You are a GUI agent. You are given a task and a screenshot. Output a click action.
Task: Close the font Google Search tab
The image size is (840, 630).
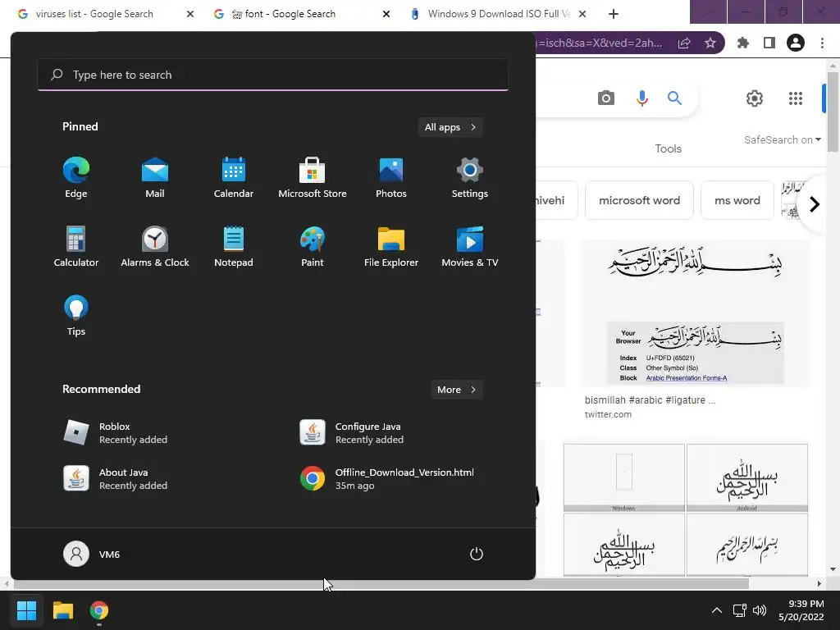(386, 14)
